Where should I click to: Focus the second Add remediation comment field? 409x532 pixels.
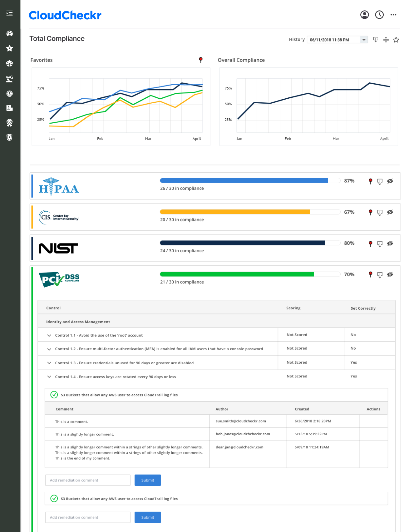(88, 517)
